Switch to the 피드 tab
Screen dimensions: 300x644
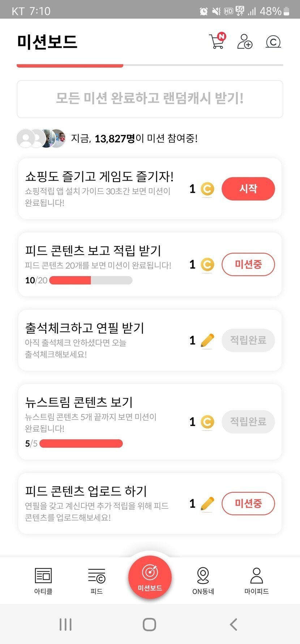point(97,581)
